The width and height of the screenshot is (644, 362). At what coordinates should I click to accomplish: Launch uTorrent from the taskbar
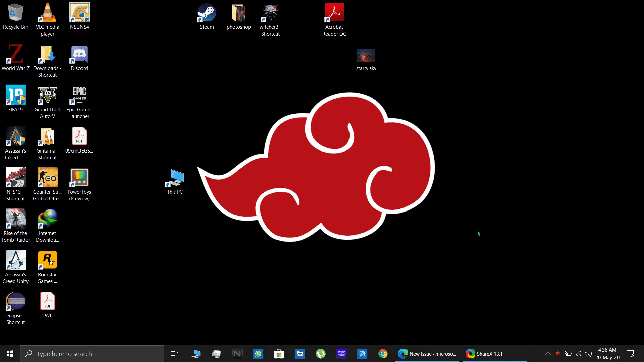click(321, 354)
